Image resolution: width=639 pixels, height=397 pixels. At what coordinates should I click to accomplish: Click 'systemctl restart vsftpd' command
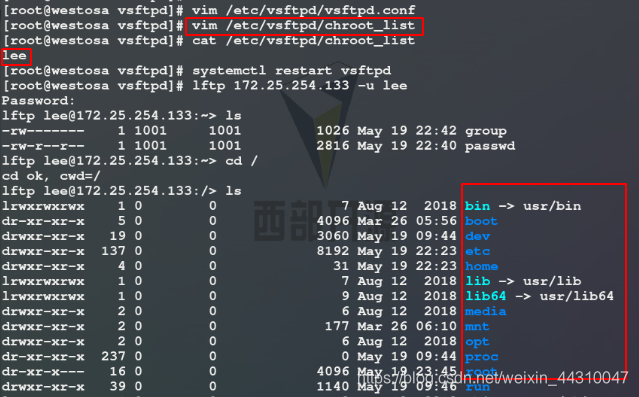point(291,71)
